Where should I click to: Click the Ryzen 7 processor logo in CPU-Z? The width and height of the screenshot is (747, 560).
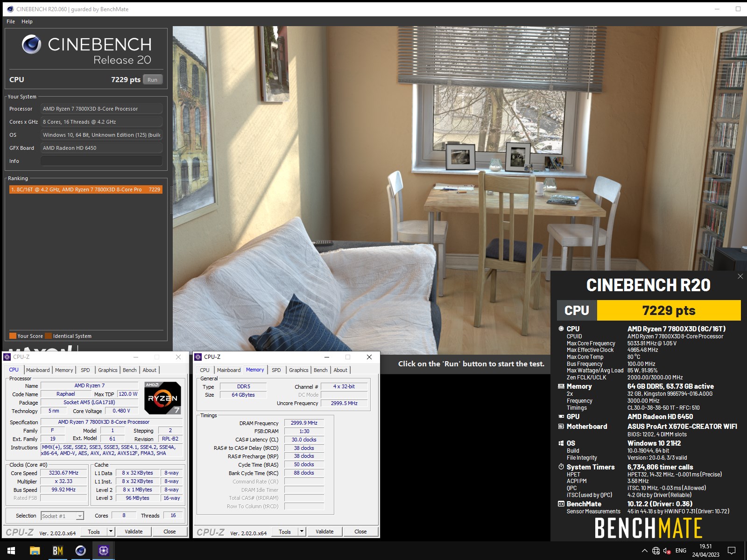click(162, 398)
